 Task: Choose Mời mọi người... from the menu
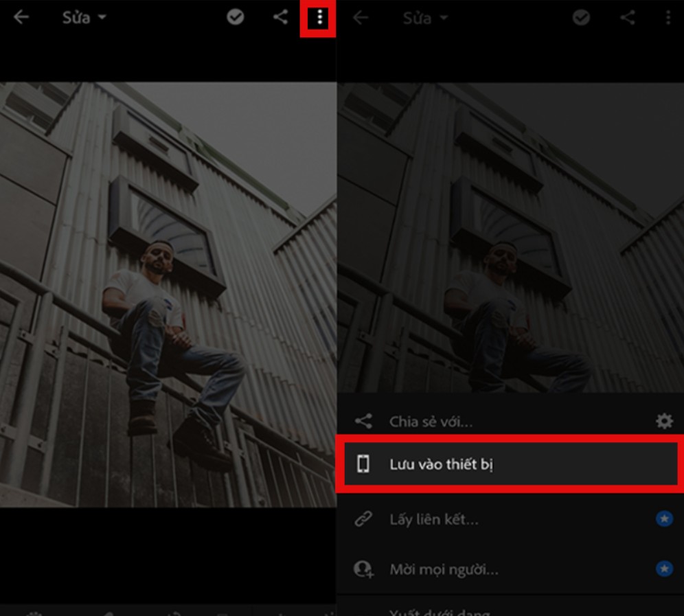tap(444, 569)
